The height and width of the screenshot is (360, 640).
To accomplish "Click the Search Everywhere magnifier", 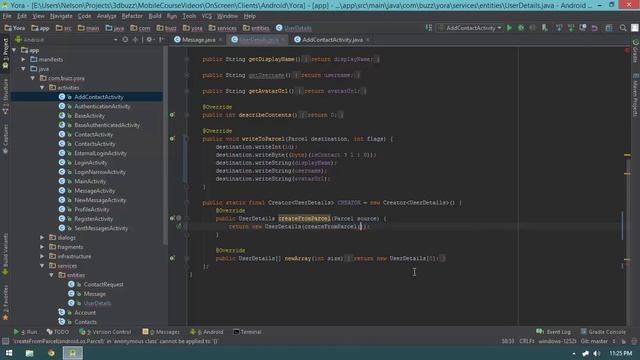I will point(623,28).
